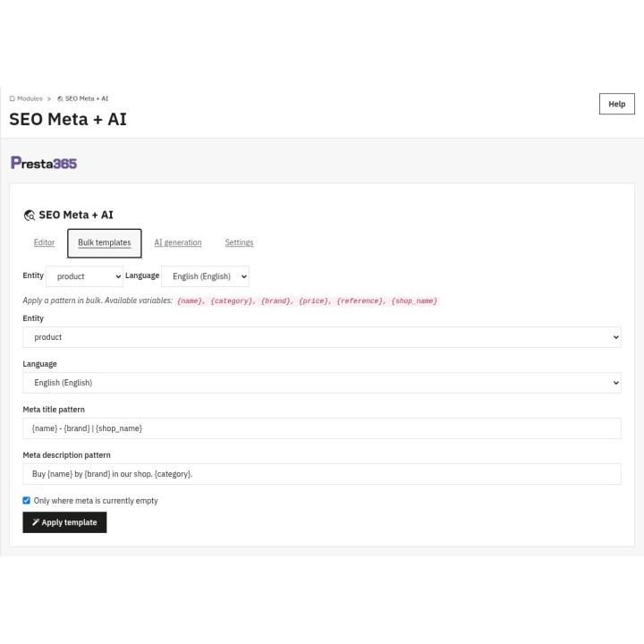Click the {category} variable tag
The image size is (644, 644).
coord(233,301)
